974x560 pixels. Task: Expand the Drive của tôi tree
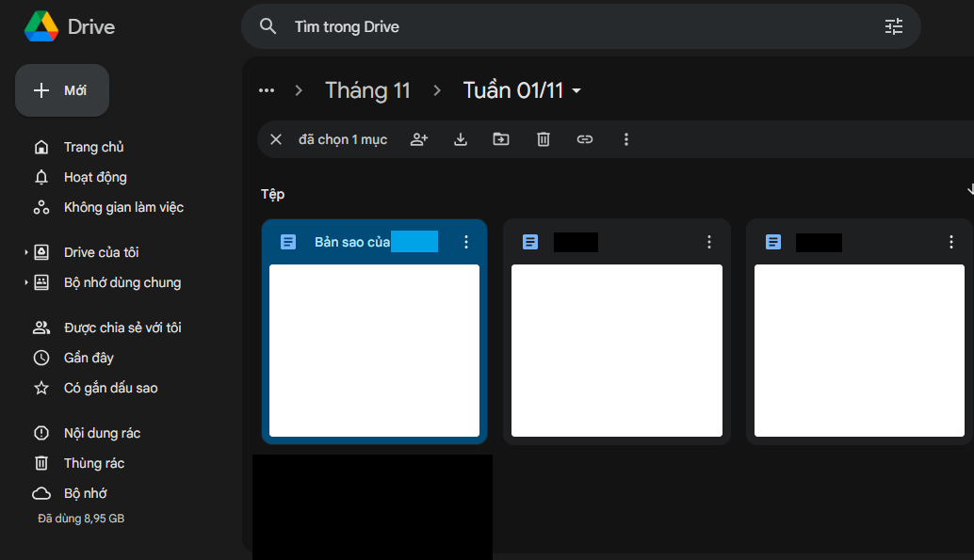point(26,252)
